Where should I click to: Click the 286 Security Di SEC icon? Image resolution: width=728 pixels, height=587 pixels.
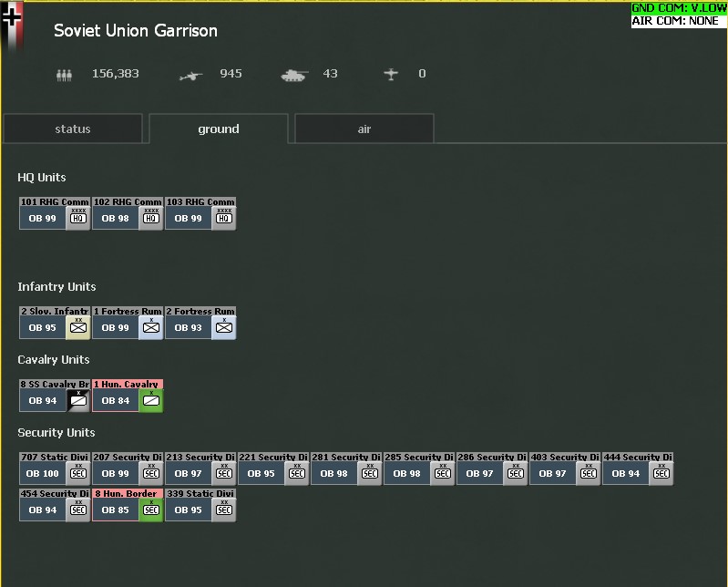tap(516, 473)
